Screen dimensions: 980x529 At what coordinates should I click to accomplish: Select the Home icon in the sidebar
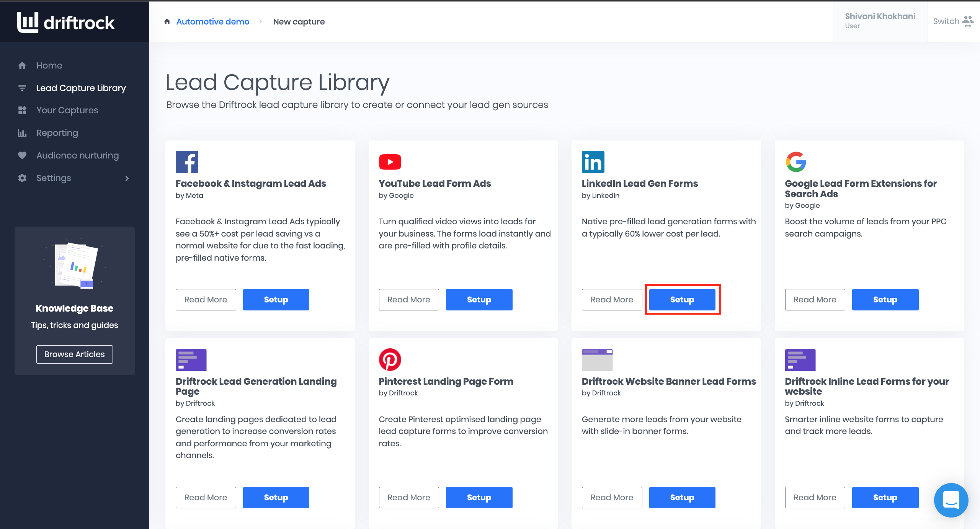22,65
